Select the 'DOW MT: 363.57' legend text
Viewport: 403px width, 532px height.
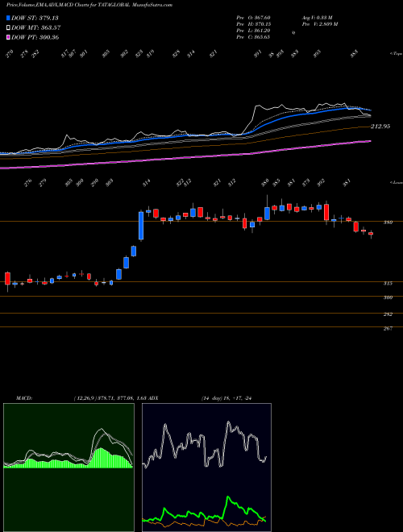(35, 27)
